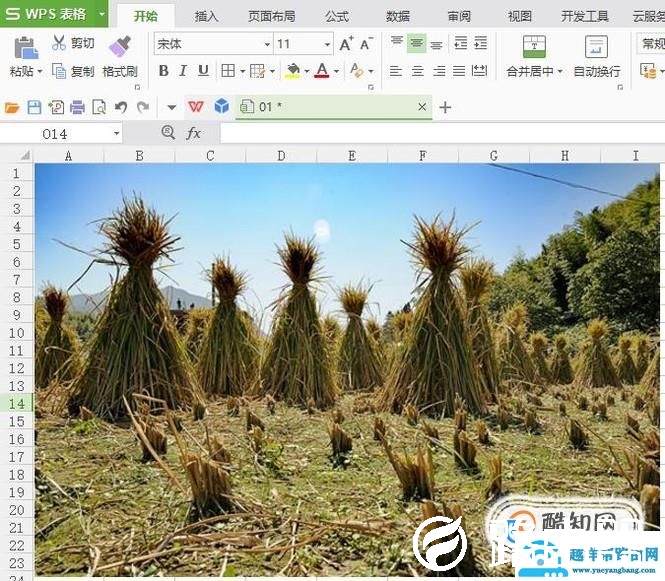Toggle vertical middle alignment
Viewport: 665px width, 581px height.
416,43
